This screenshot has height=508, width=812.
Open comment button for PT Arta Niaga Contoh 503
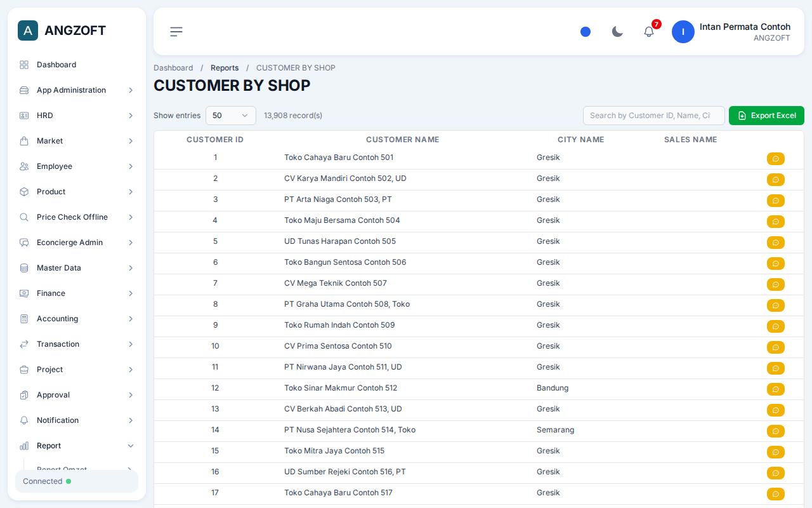pos(776,201)
